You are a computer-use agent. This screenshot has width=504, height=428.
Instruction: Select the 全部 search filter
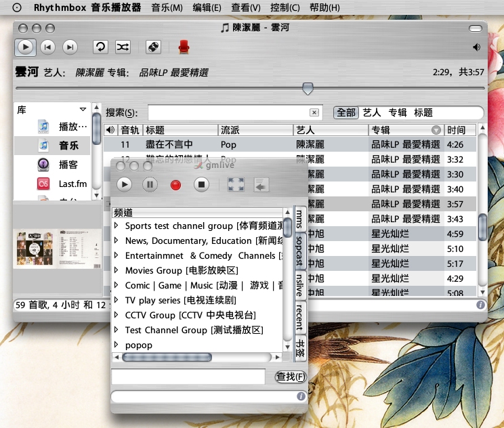click(346, 112)
